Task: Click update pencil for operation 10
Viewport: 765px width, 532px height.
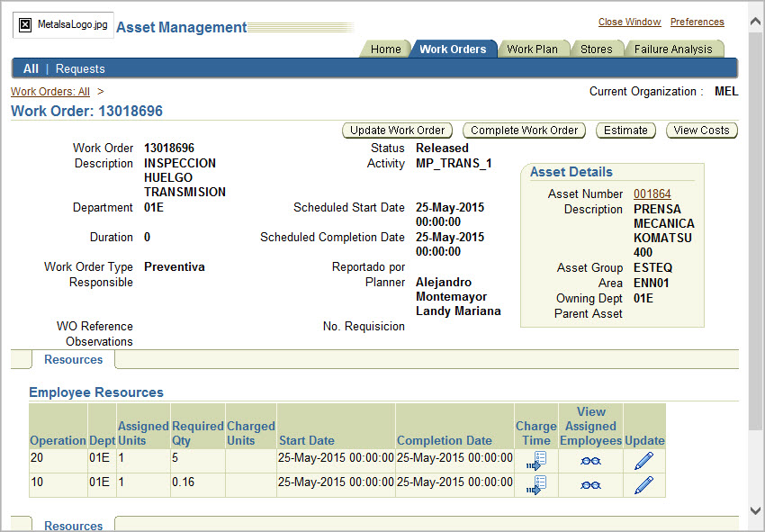Action: [x=643, y=485]
